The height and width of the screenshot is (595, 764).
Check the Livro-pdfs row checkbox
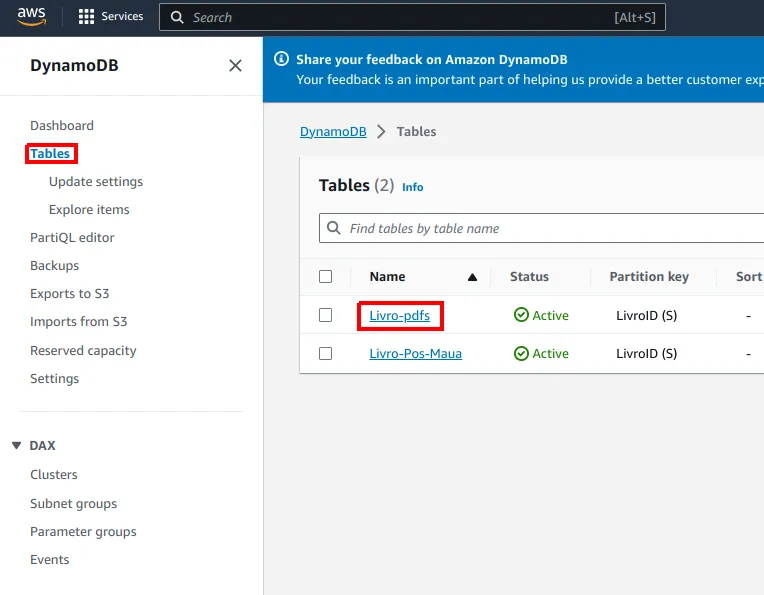(325, 315)
